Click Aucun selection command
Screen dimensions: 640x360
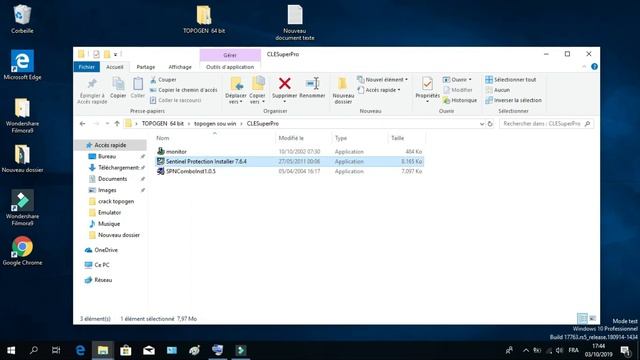tap(498, 90)
